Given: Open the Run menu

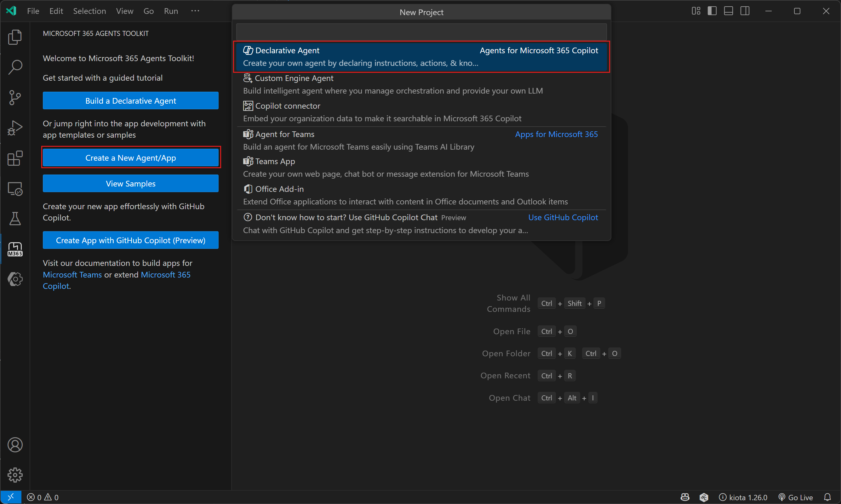Looking at the screenshot, I should (171, 11).
